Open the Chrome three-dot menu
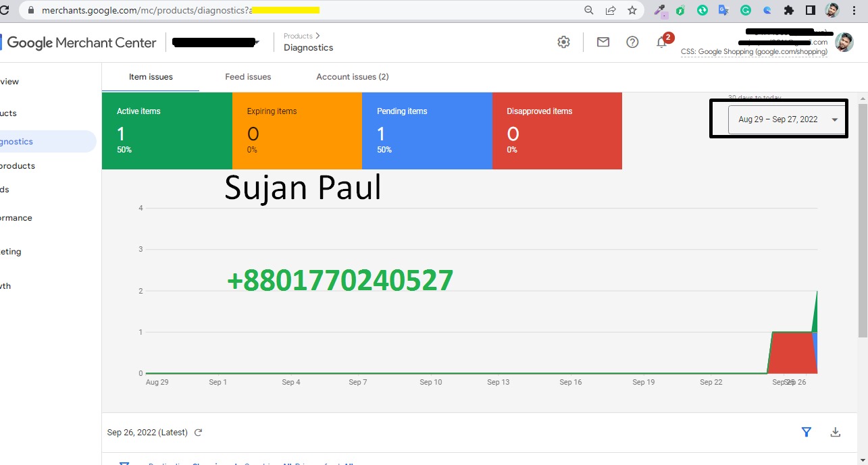 tap(854, 10)
